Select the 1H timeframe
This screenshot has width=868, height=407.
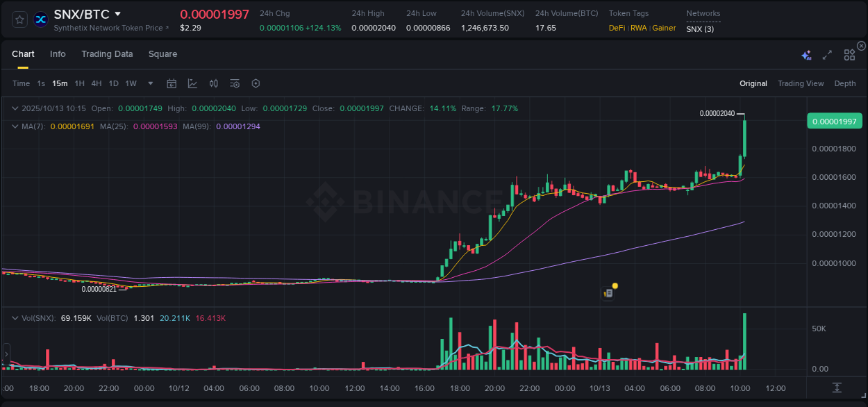pos(78,83)
